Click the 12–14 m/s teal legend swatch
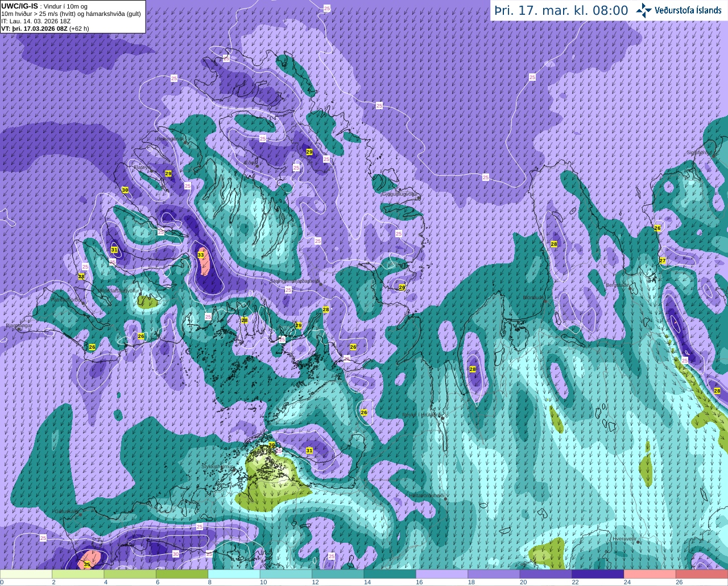728x586 pixels. (x=338, y=574)
